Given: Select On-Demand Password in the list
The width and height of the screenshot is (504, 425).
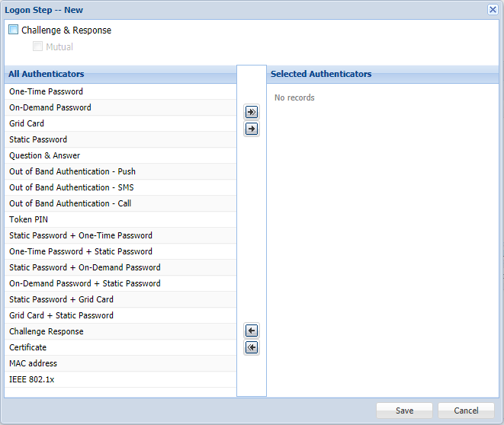Looking at the screenshot, I should pos(50,107).
